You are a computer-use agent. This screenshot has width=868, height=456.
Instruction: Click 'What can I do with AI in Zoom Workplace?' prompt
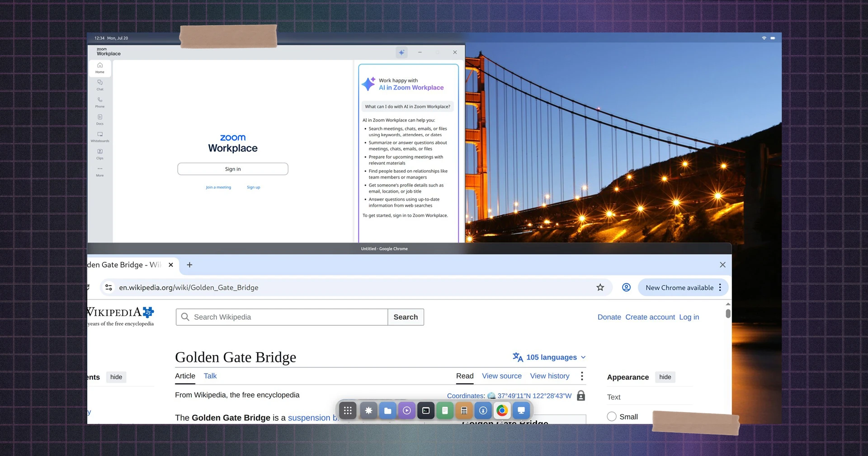[408, 107]
